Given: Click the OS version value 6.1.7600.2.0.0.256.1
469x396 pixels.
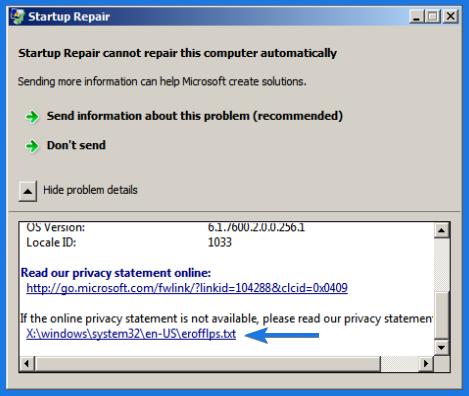Looking at the screenshot, I should 256,227.
